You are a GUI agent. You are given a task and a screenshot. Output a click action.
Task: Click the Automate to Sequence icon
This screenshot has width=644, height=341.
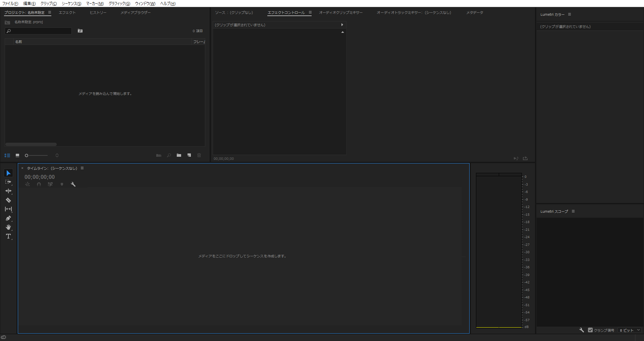159,155
